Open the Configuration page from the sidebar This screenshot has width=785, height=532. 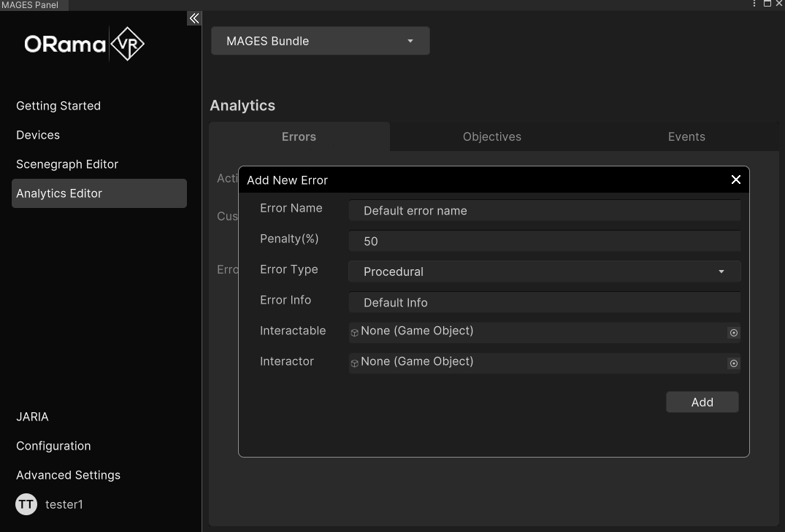(x=53, y=446)
